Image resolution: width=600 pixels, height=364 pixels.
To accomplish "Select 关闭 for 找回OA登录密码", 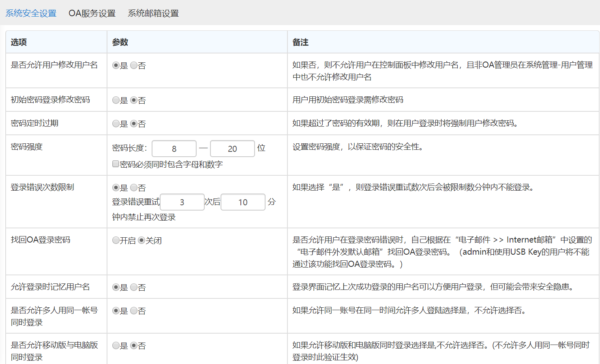I will 141,241.
